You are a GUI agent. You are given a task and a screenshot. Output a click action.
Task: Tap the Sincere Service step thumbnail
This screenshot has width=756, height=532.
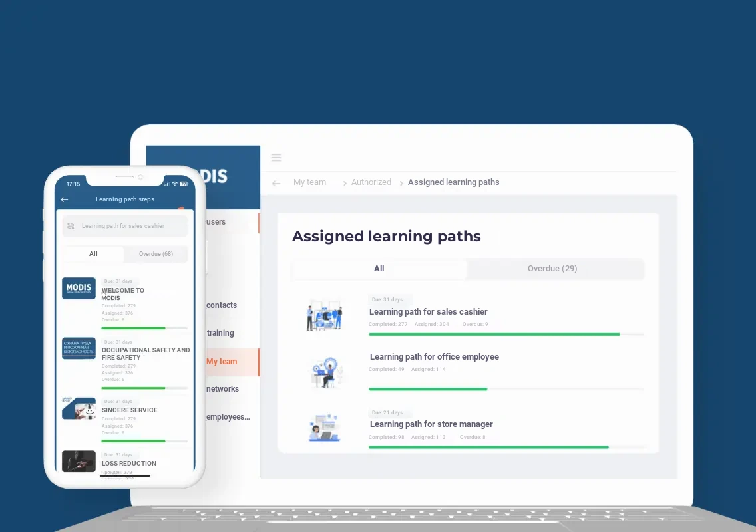coord(79,408)
